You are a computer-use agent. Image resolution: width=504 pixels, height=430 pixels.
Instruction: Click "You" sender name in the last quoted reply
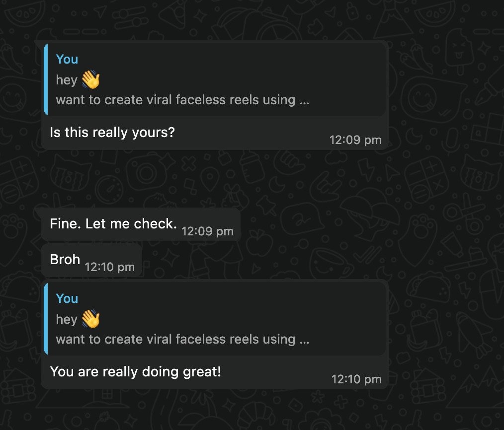[x=67, y=298]
